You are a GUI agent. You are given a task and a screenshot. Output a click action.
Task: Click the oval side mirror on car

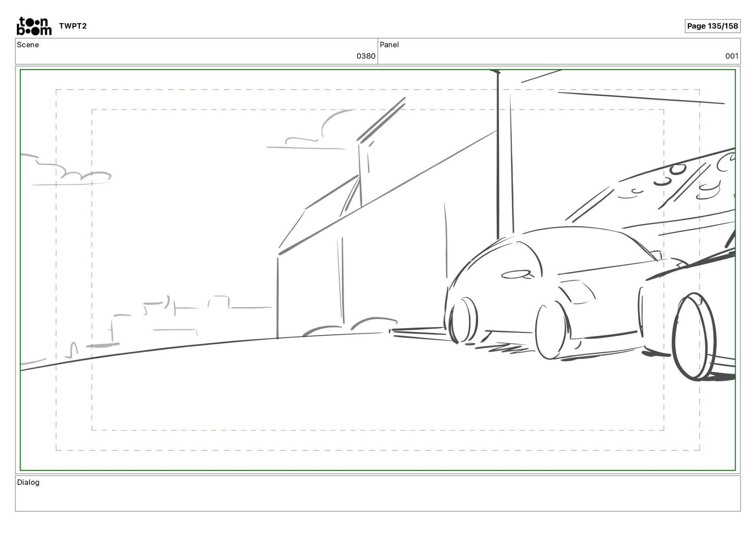pos(517,274)
